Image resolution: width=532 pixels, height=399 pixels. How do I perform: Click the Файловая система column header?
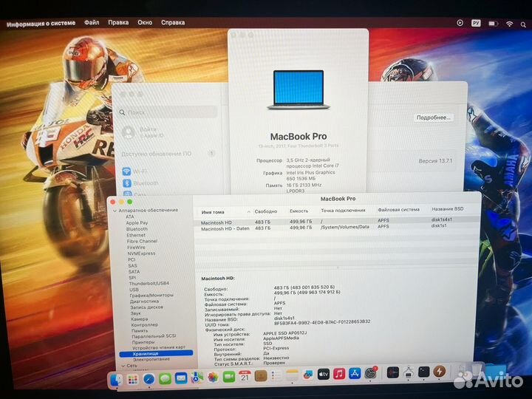[x=399, y=210]
